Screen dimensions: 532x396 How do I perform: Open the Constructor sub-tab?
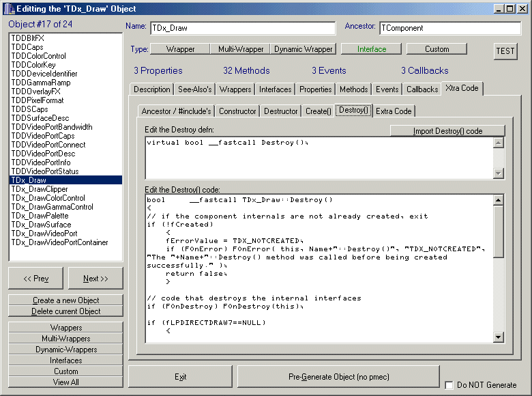click(x=238, y=111)
